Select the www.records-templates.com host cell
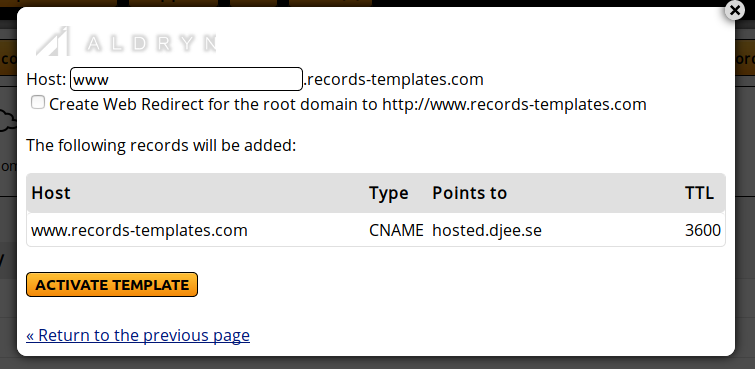Image resolution: width=755 pixels, height=369 pixels. pyautogui.click(x=139, y=230)
